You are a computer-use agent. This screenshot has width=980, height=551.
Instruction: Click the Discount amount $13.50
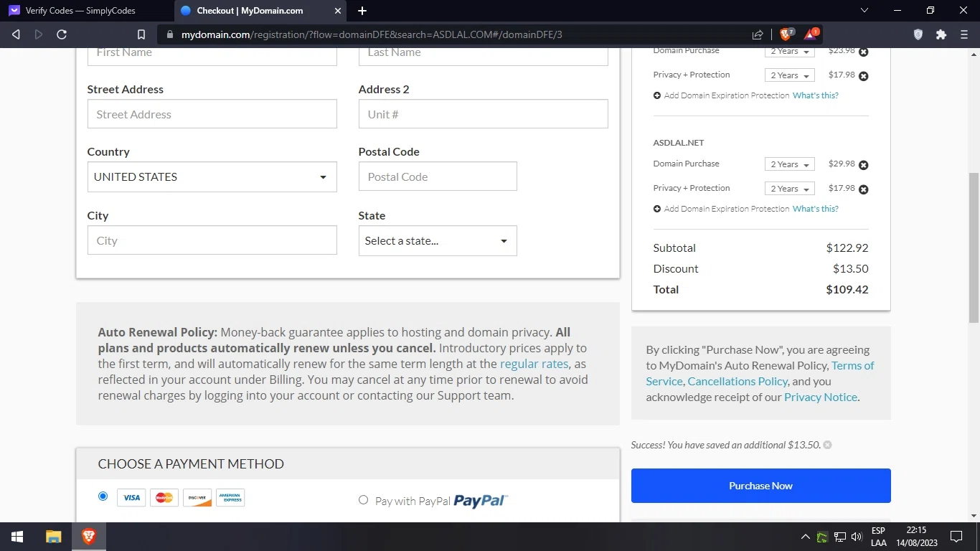pyautogui.click(x=851, y=268)
